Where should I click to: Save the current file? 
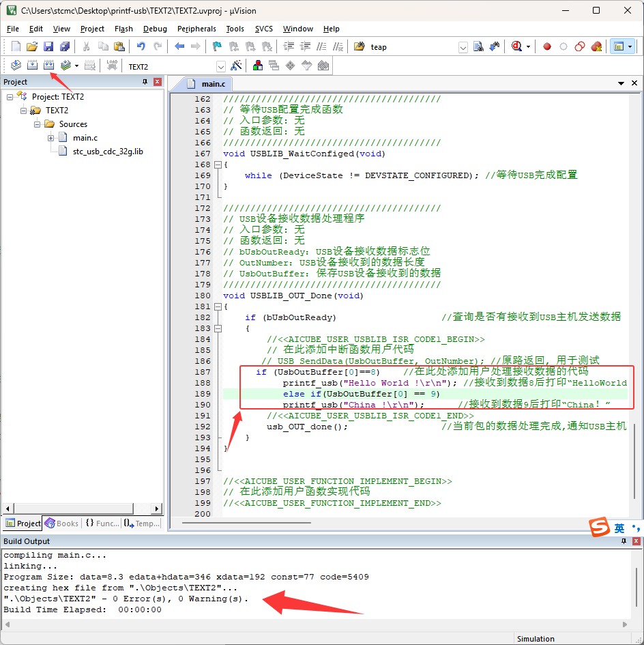48,46
